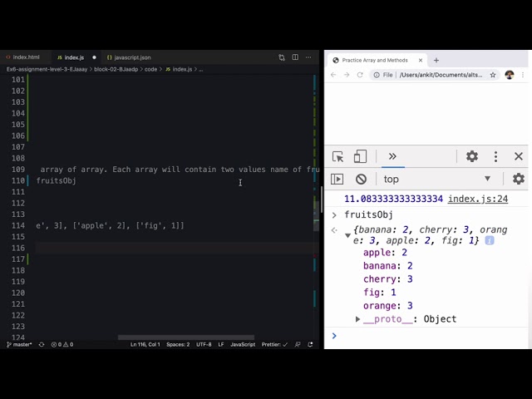Synchronize changes icon in status bar

pos(42,344)
